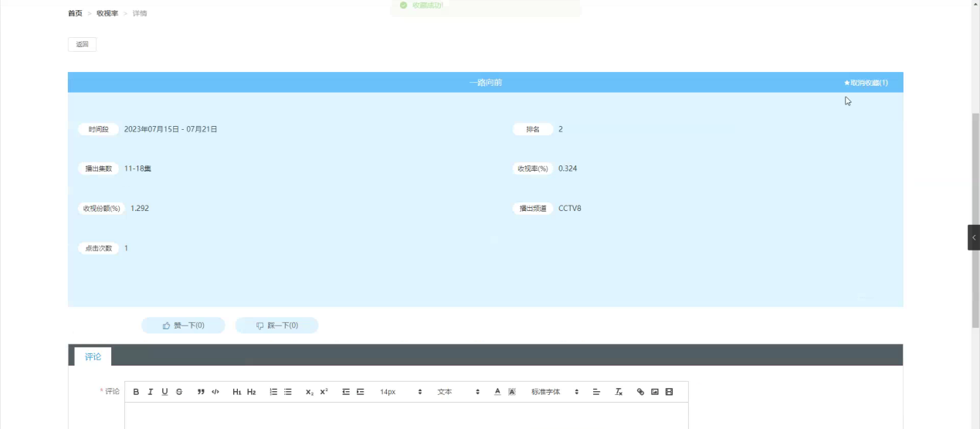This screenshot has height=429, width=980.
Task: Insert a code block in editor
Action: point(215,392)
